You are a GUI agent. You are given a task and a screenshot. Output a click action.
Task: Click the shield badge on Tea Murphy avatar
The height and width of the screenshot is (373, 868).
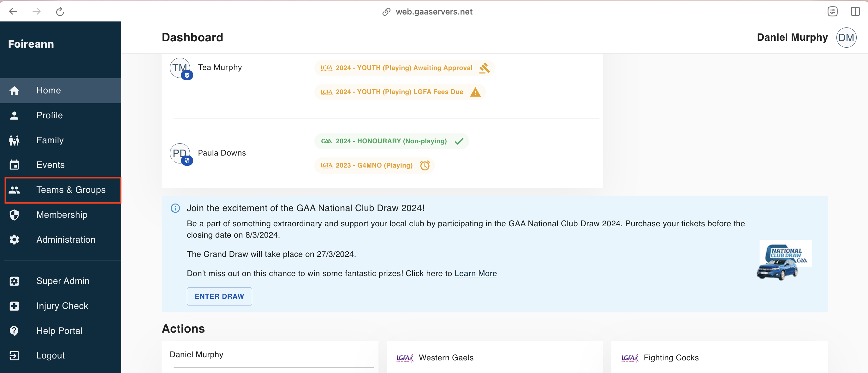187,75
